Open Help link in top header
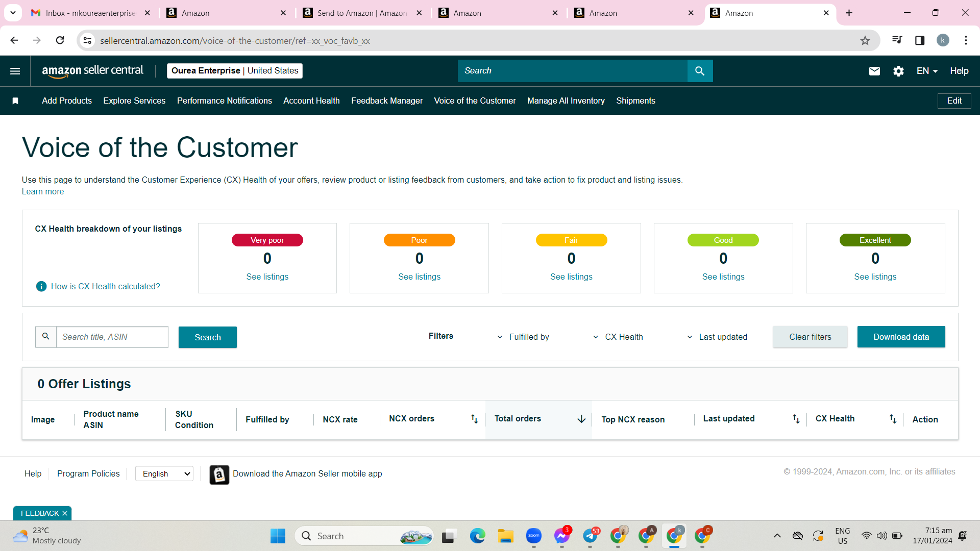980x551 pixels. (959, 71)
